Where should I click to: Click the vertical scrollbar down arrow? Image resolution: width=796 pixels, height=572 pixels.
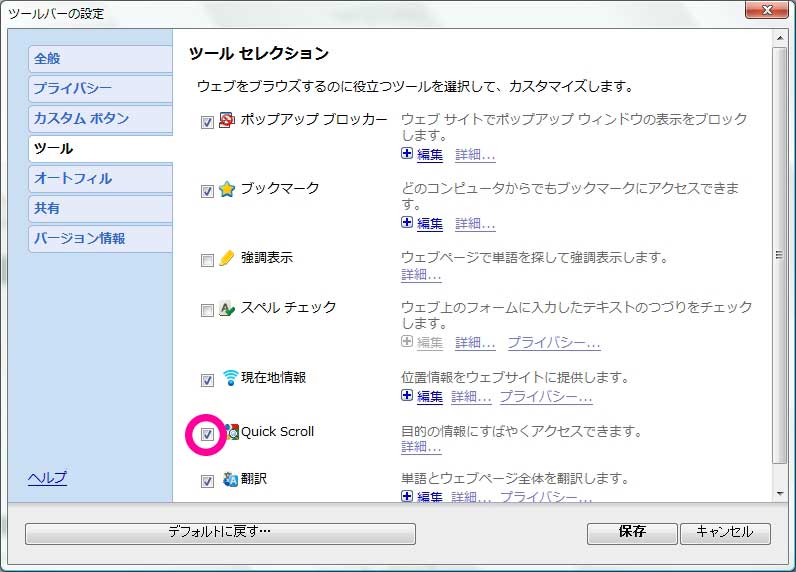tap(781, 493)
